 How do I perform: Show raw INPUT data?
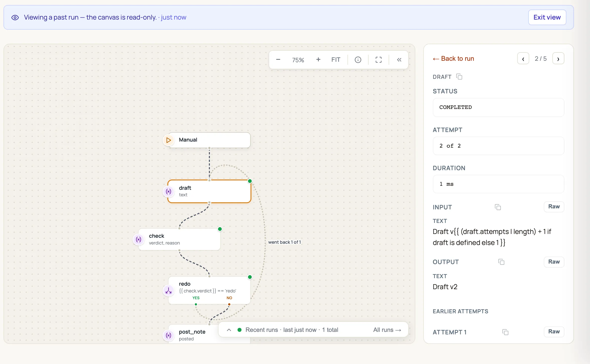(554, 207)
